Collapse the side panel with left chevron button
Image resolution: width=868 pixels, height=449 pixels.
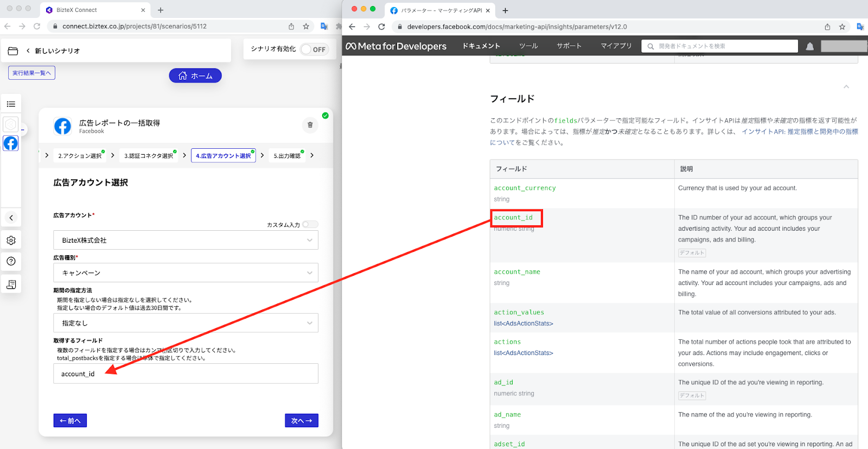coord(11,218)
